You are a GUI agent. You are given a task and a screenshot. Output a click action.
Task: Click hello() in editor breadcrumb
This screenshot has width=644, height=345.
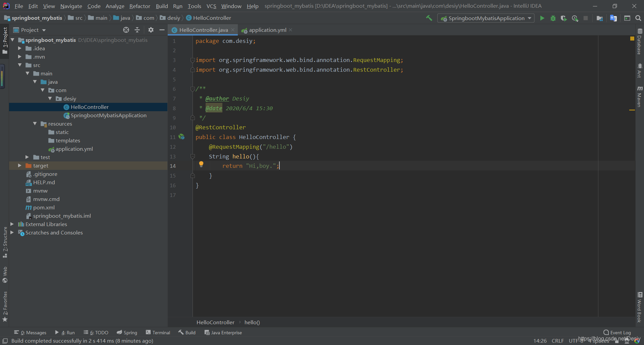point(252,322)
